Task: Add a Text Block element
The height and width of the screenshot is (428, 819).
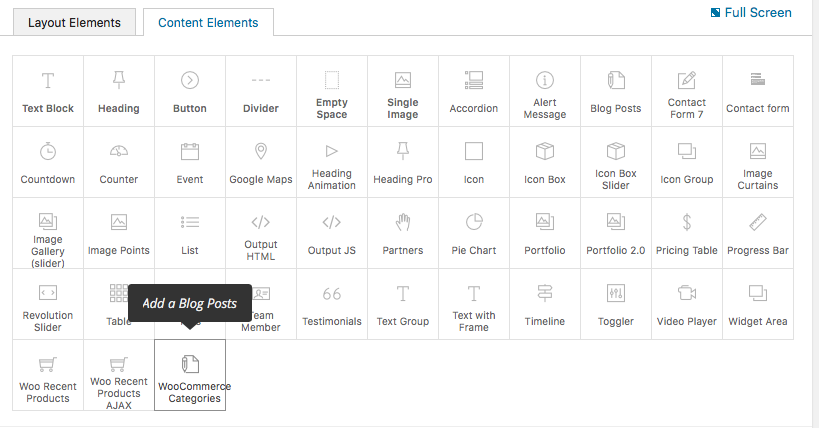Action: point(48,91)
